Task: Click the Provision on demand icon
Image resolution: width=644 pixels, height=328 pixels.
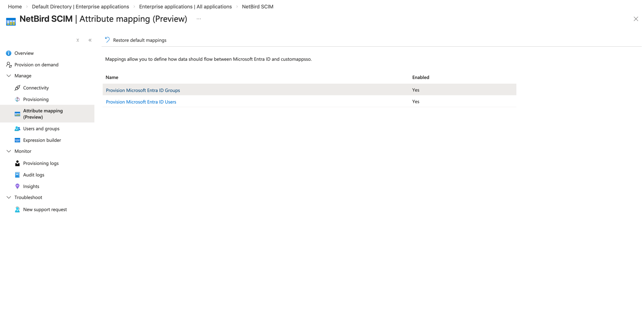Action: [x=9, y=65]
